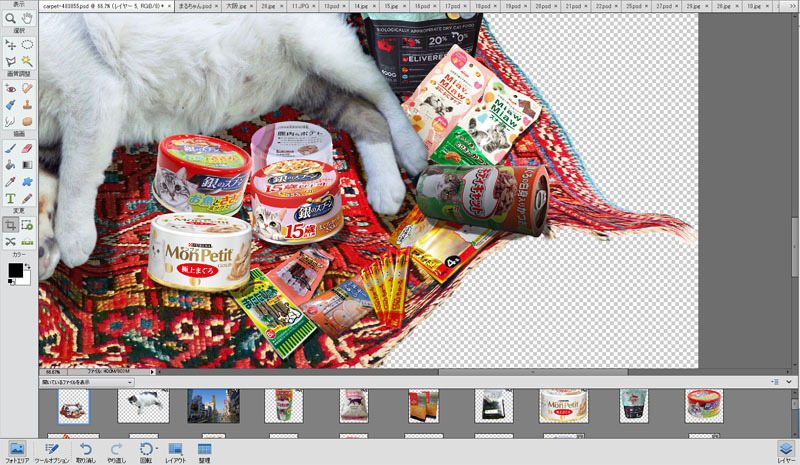The image size is (800, 465).
Task: Close the active carpet psd tab
Action: pyautogui.click(x=170, y=7)
